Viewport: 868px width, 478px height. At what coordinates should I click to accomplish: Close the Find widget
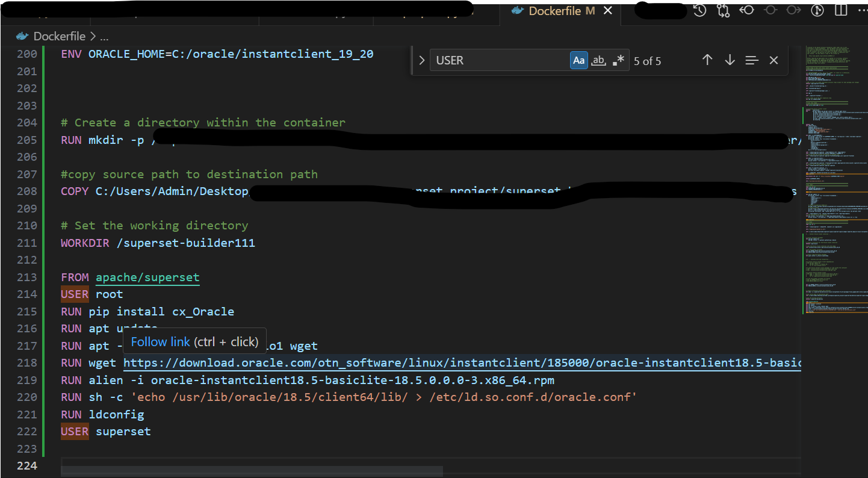click(x=774, y=60)
